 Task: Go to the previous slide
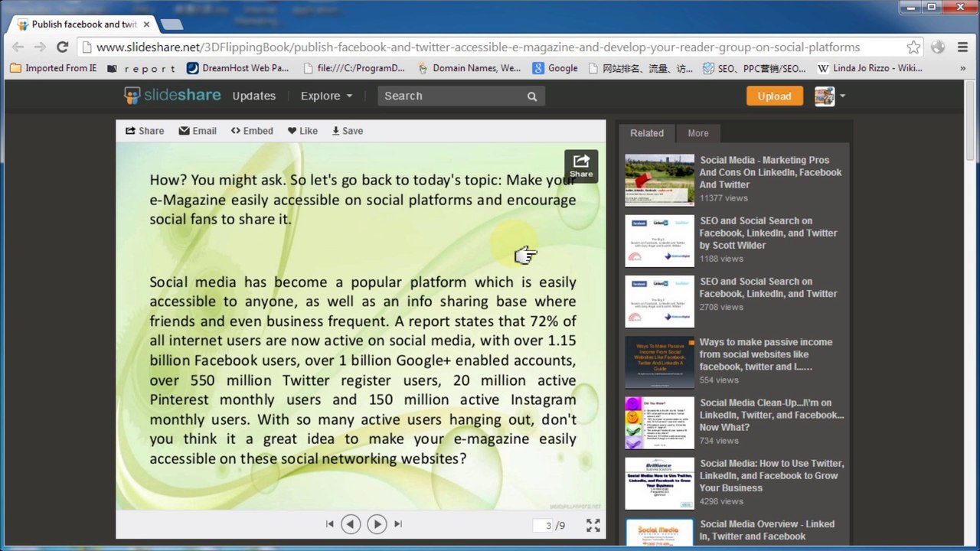pyautogui.click(x=351, y=524)
